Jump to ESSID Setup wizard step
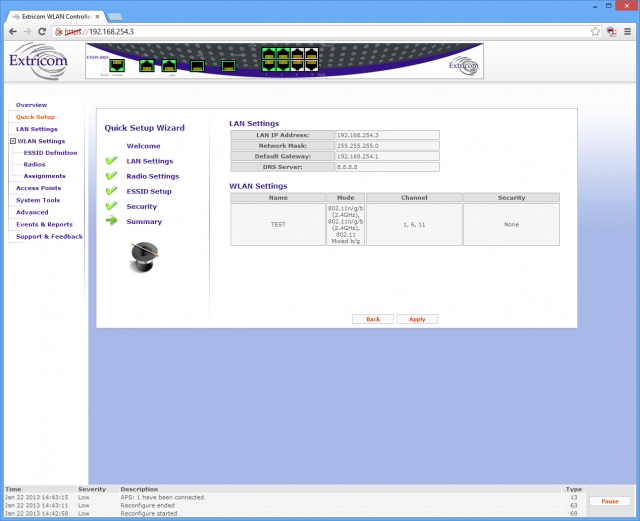 (x=149, y=191)
